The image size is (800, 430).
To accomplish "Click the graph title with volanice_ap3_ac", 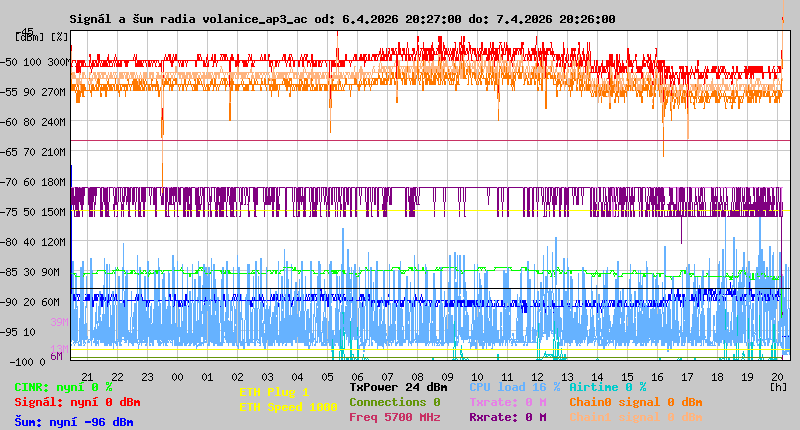I will coord(342,19).
